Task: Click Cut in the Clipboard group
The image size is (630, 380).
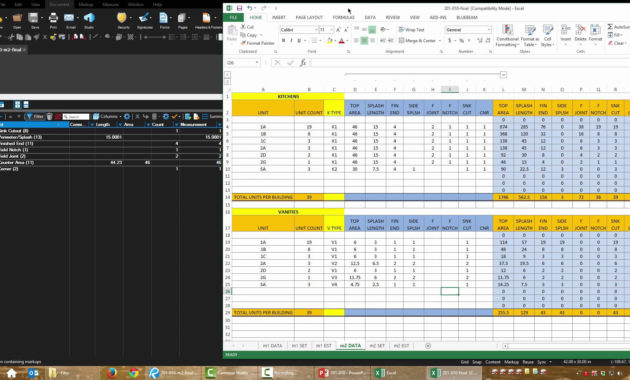Action: pyautogui.click(x=248, y=27)
